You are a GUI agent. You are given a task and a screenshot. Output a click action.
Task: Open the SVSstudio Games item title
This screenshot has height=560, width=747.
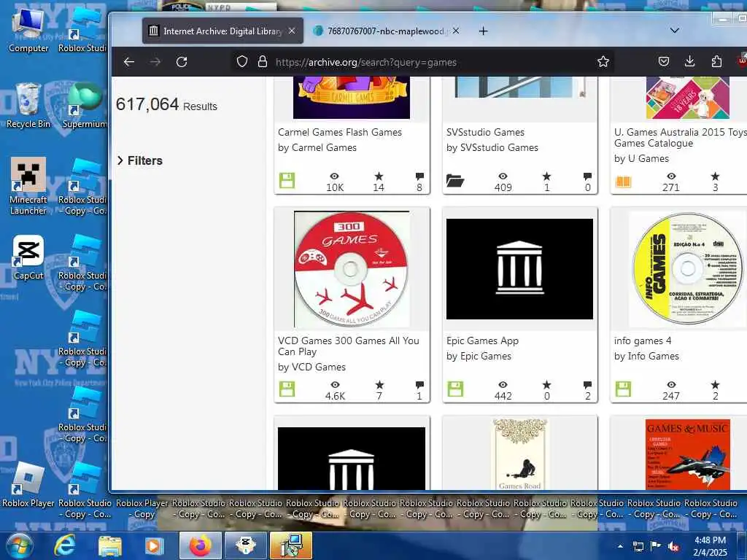click(x=485, y=133)
